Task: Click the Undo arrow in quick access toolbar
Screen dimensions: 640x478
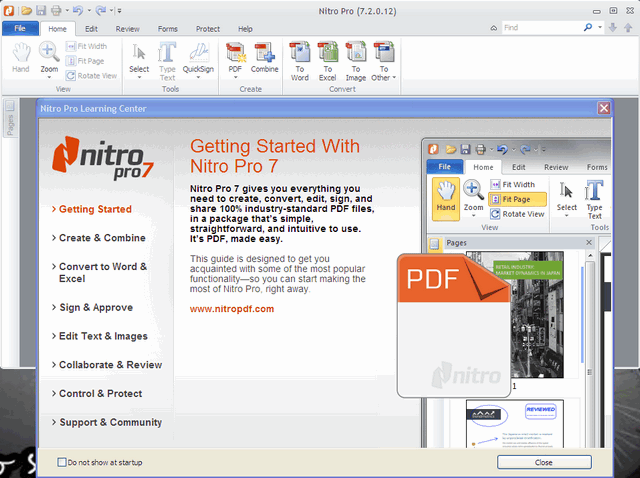Action: click(x=78, y=11)
